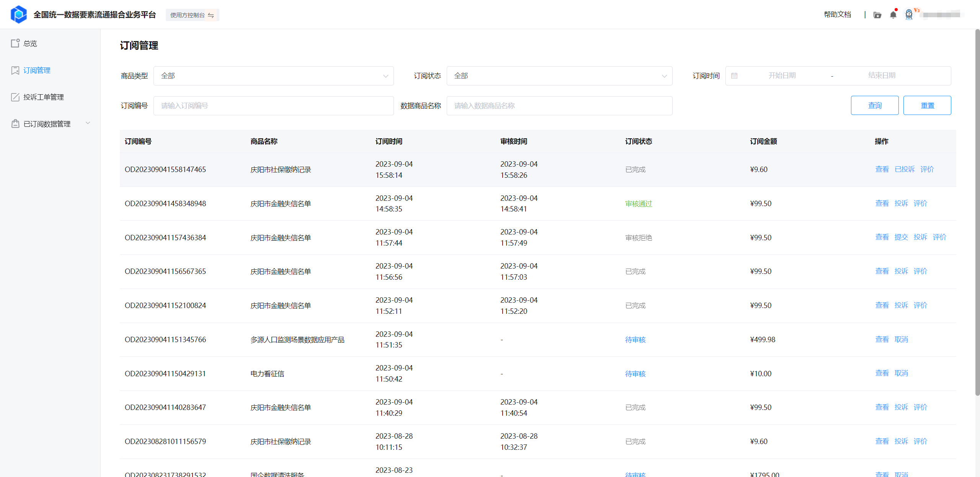Viewport: 980px width, 477px height.
Task: Click 投诉 for order OD202309041156567365
Action: [901, 271]
